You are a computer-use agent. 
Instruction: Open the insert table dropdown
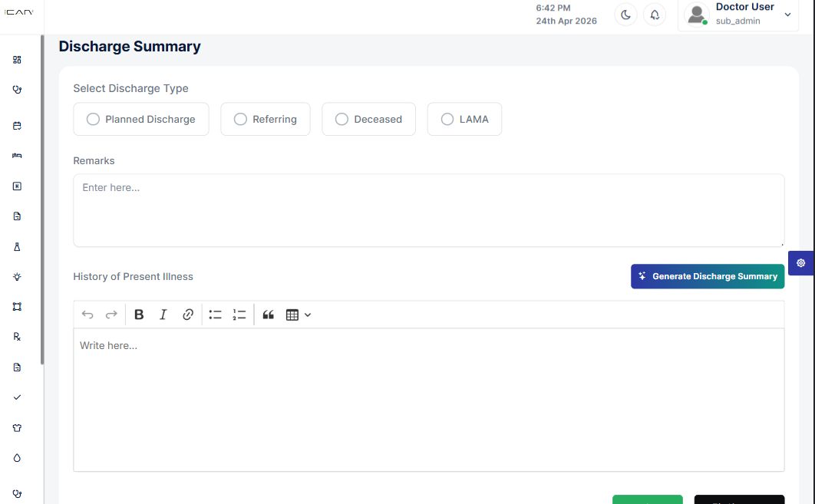[298, 315]
